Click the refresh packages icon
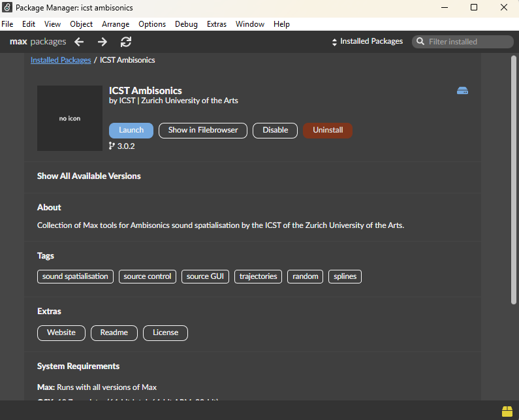The height and width of the screenshot is (420, 519). 126,42
